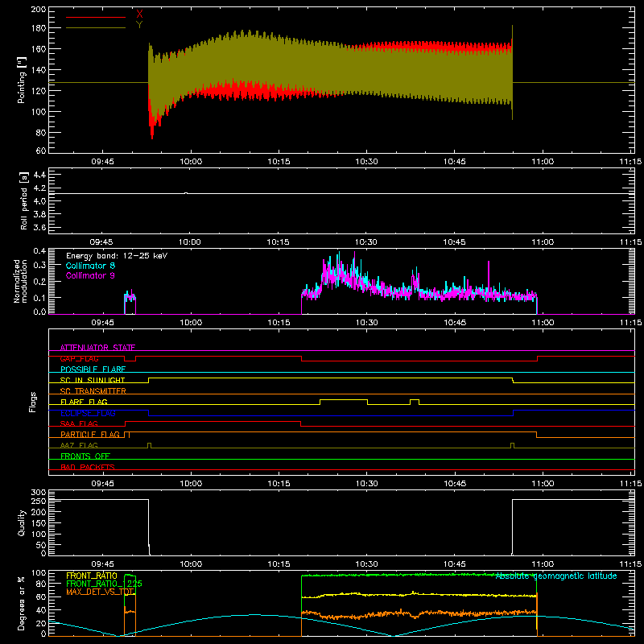
Task: Click the '140' tick on Pointing axis
Action: click(x=38, y=70)
